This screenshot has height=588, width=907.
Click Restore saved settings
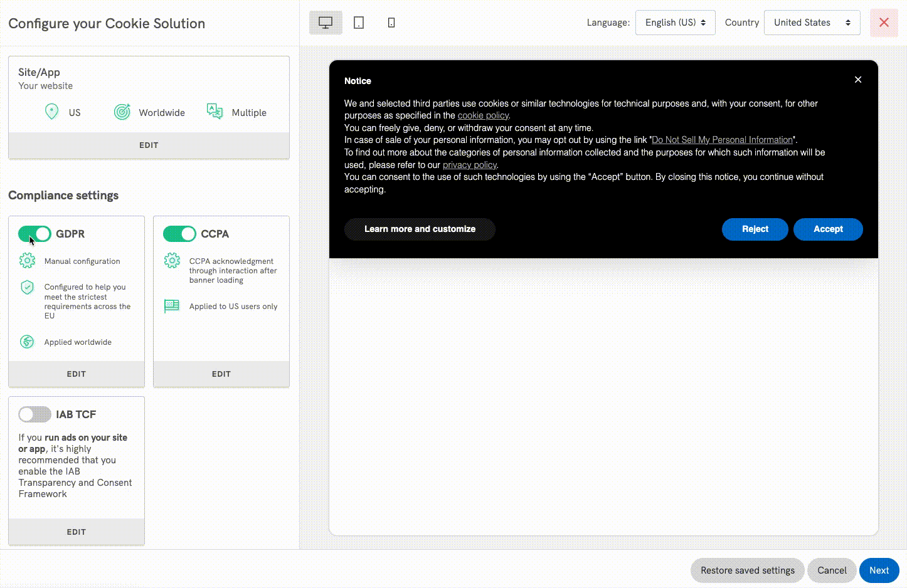747,570
